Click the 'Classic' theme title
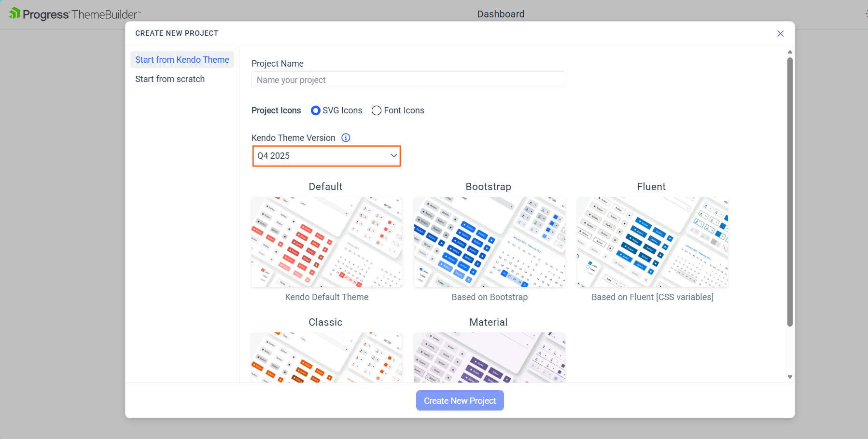868x439 pixels. (326, 322)
